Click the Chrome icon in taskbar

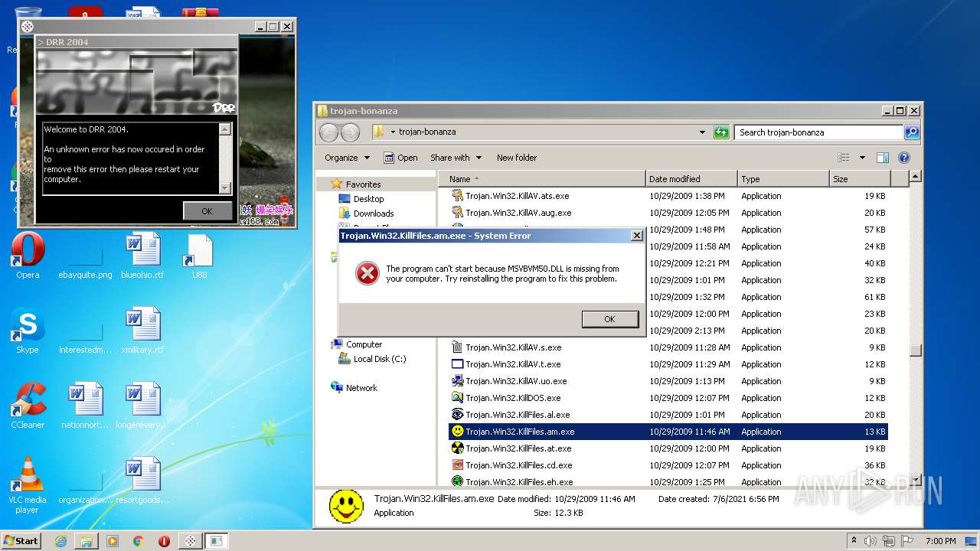(138, 541)
